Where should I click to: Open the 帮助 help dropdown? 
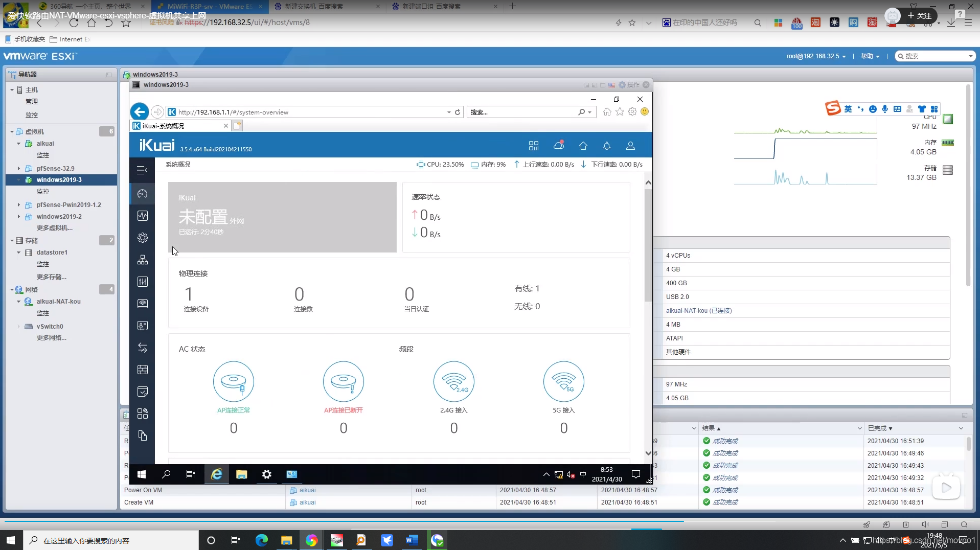pyautogui.click(x=870, y=56)
